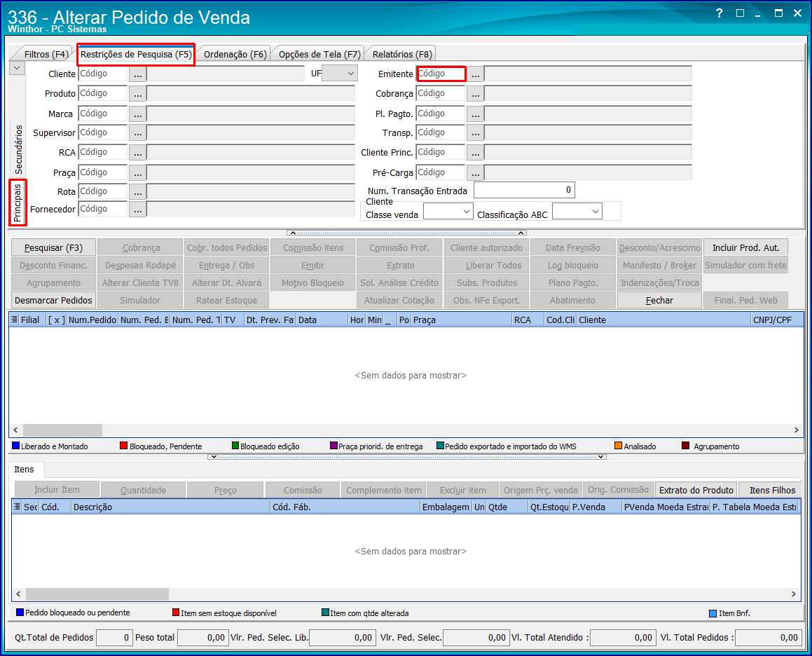This screenshot has width=812, height=656.
Task: Click the Cobrança Código input field
Action: 440,94
